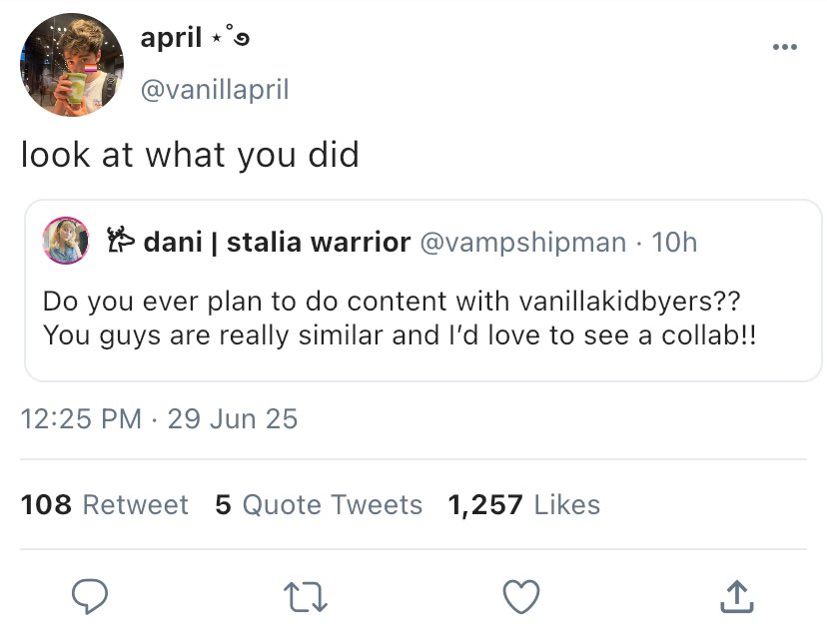Viewport: 827px width, 644px height.
Task: Click the "10h" timestamp on quoted tweet
Action: click(x=674, y=243)
